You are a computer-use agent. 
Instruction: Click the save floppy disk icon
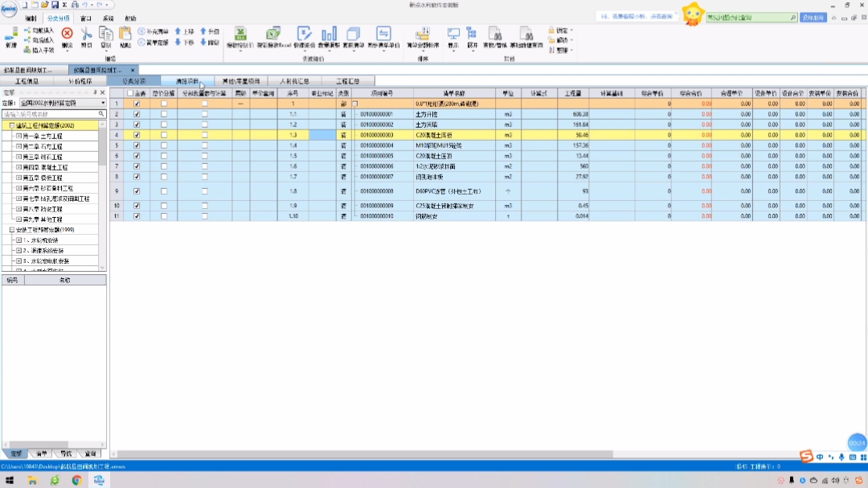(x=55, y=5)
